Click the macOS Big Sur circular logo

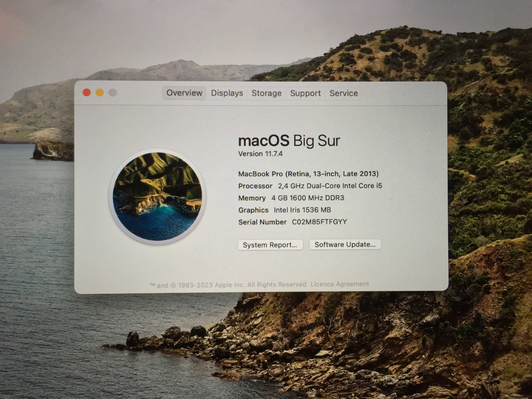(157, 196)
